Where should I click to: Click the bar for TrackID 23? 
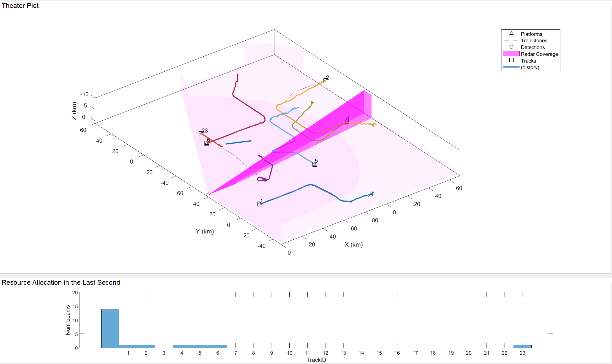pos(522,346)
